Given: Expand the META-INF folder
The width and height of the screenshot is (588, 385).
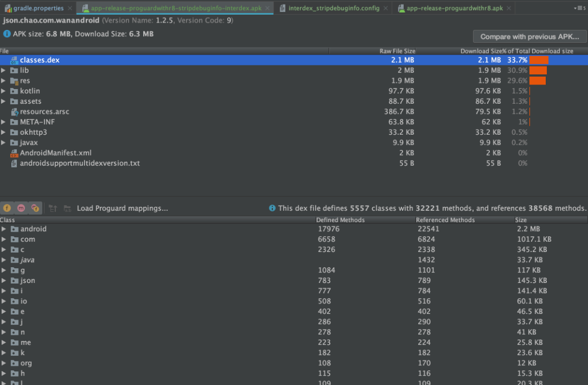Looking at the screenshot, I should tap(3, 122).
